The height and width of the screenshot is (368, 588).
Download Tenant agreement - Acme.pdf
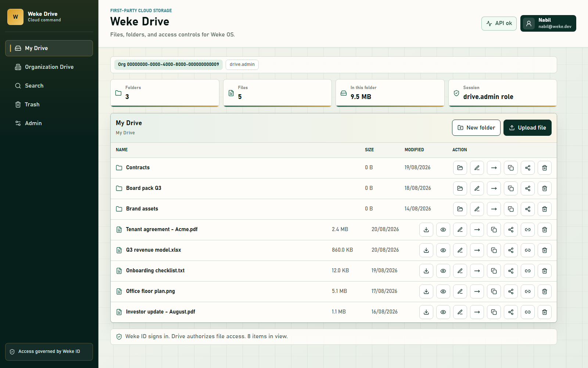tap(426, 230)
